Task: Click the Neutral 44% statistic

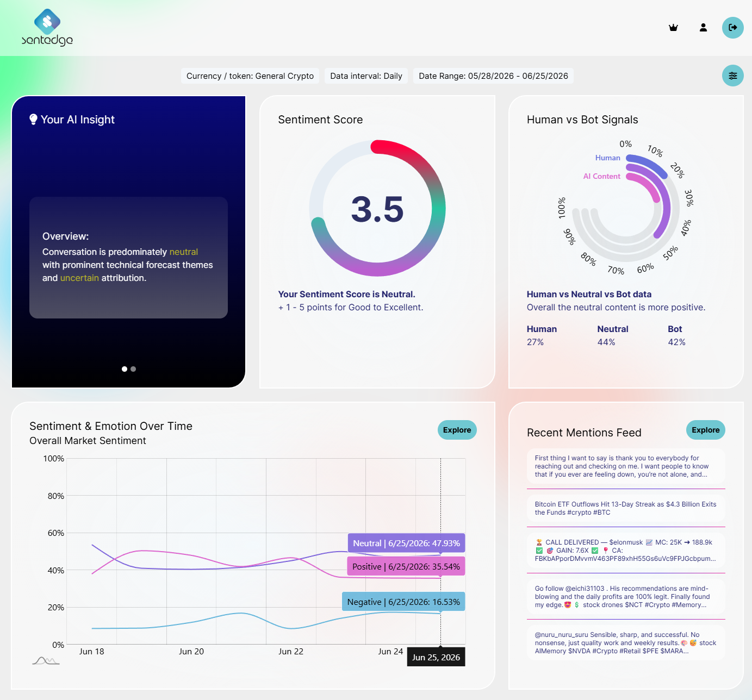Action: (x=613, y=335)
